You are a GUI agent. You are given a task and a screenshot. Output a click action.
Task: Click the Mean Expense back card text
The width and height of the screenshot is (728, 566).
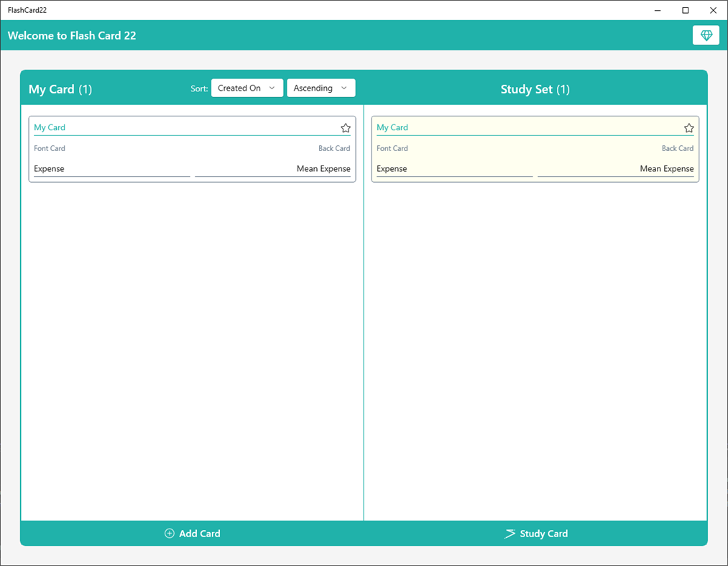tap(323, 168)
